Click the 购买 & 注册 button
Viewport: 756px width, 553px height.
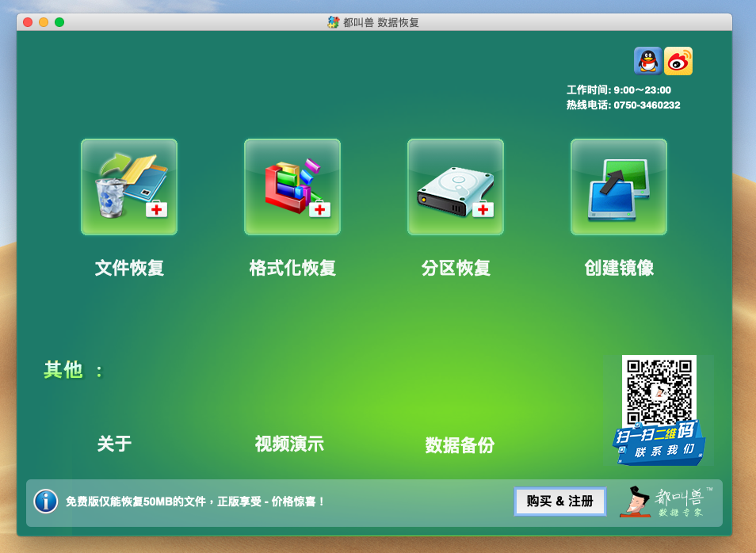tap(559, 502)
